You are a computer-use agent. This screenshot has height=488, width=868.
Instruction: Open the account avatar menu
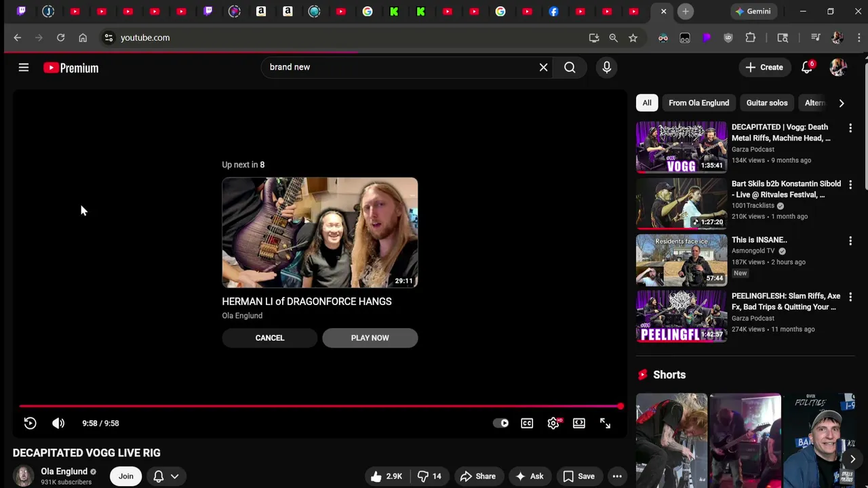[x=838, y=67]
